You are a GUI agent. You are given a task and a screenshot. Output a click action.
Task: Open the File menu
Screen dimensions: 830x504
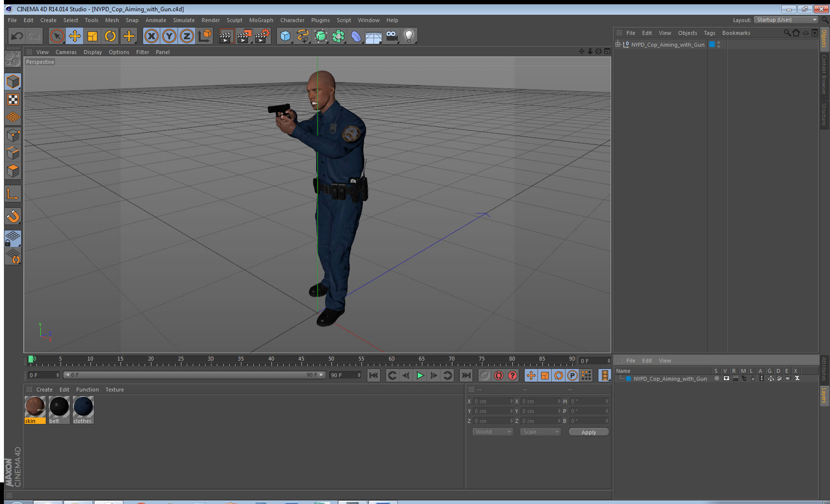point(12,20)
